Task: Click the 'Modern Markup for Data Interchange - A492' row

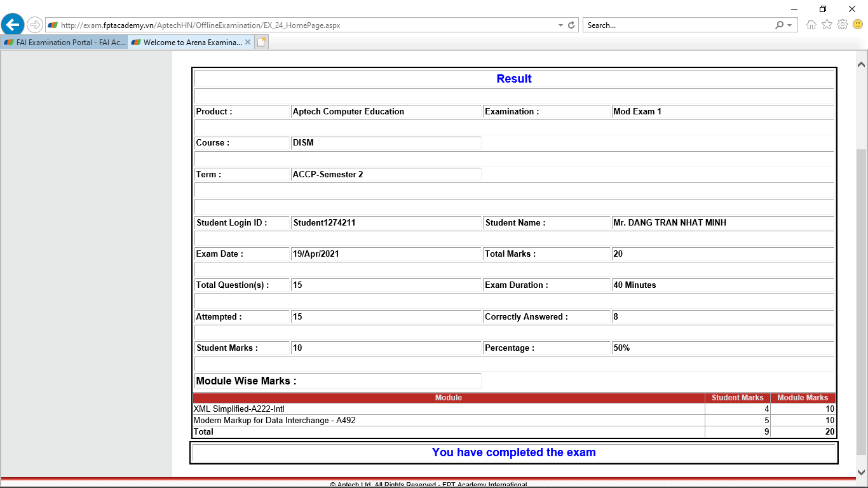Action: [x=514, y=421]
